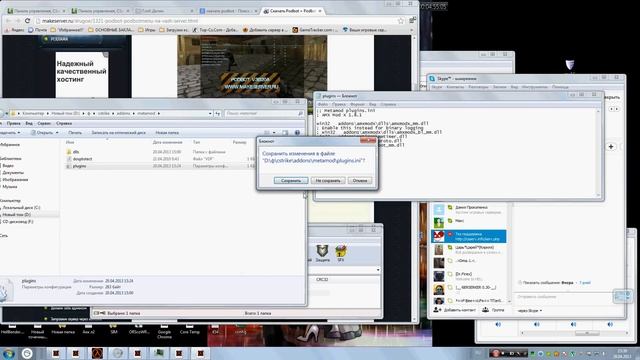Click the first speaker icon in volume mixer
This screenshot has width=640, height=360.
tap(498, 324)
